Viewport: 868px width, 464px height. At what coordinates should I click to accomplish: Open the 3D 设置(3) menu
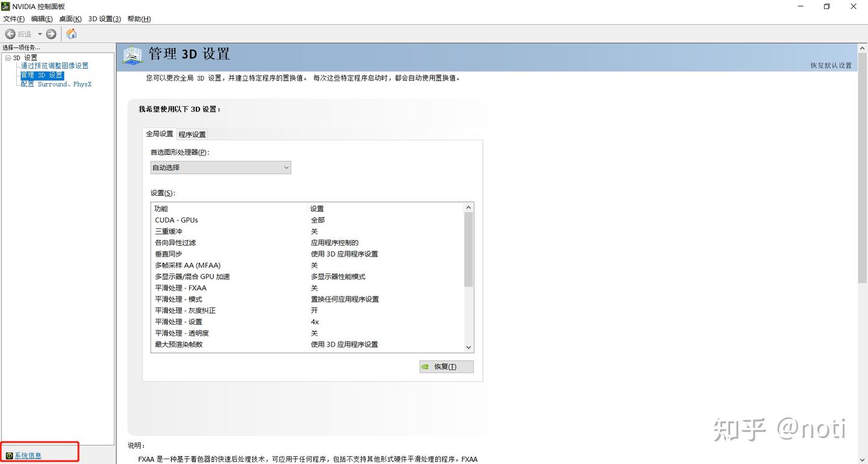pos(105,19)
